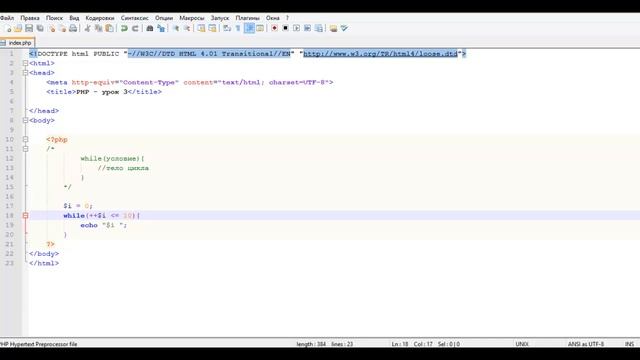Open the Правка menu
The height and width of the screenshot is (360, 640).
point(30,18)
